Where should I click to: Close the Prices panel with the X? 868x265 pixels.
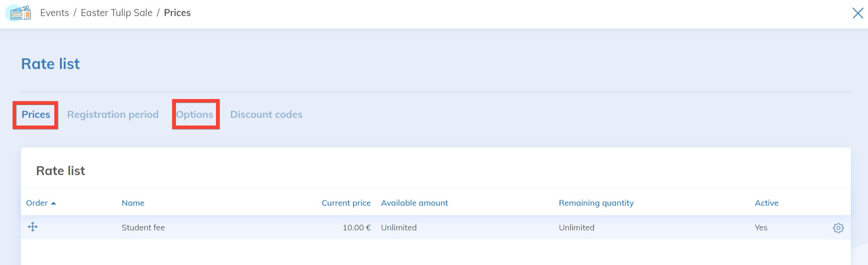coord(857,13)
